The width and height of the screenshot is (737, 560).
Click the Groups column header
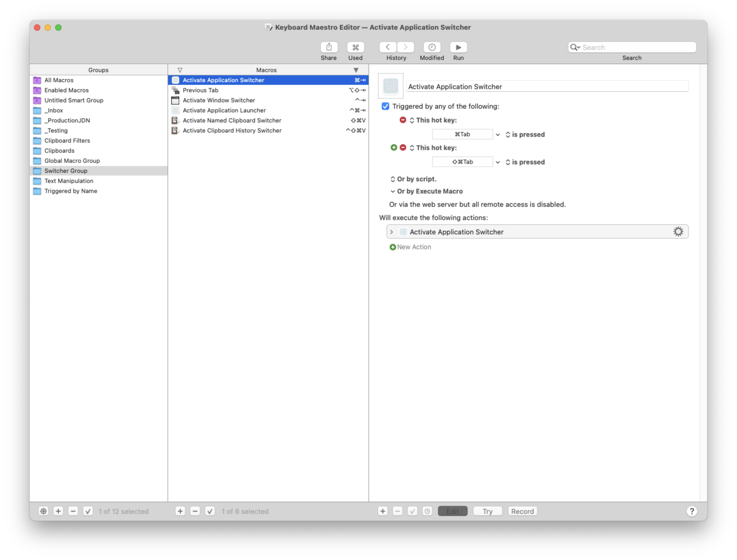tap(99, 70)
